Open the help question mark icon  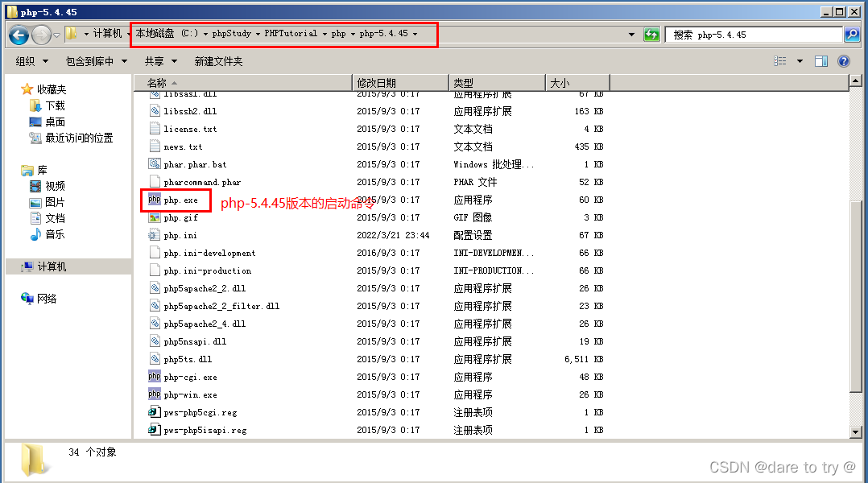pyautogui.click(x=844, y=61)
